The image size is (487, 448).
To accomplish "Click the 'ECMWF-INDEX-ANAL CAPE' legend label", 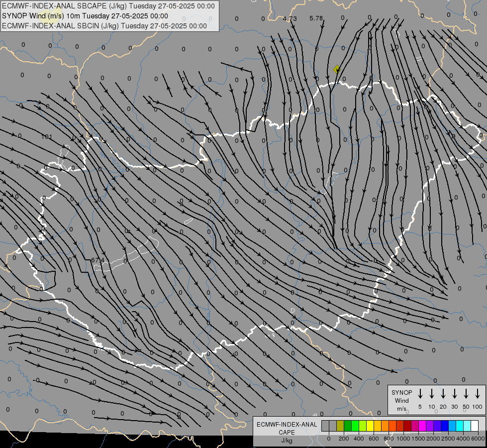I will coord(287,429).
